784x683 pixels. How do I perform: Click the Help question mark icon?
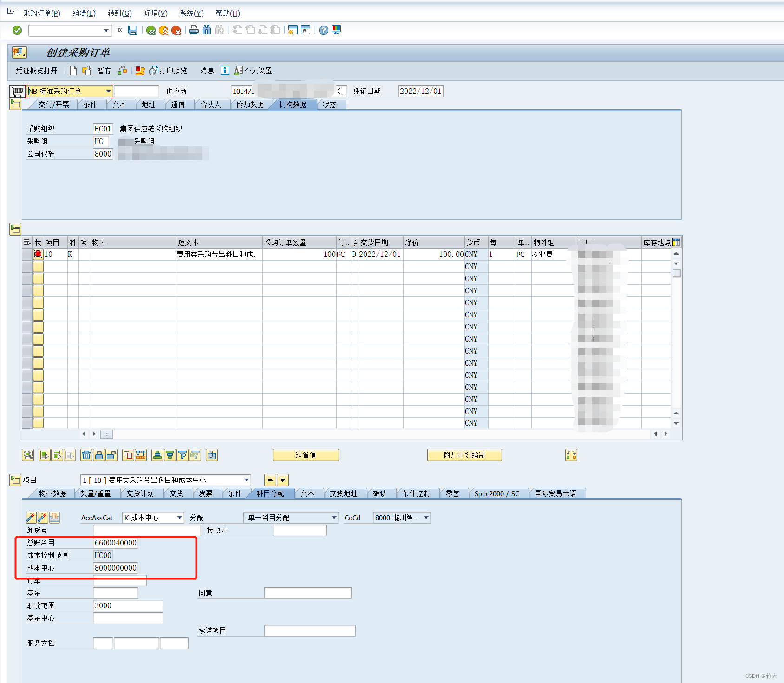click(324, 30)
